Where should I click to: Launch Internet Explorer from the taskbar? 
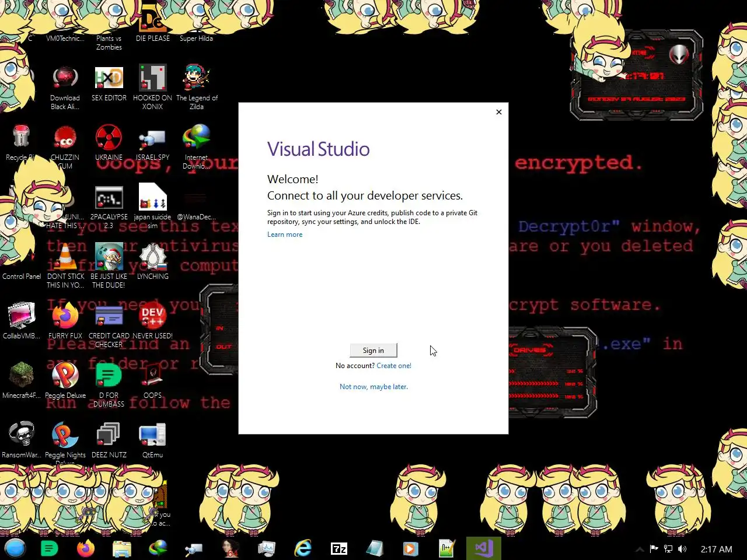303,548
